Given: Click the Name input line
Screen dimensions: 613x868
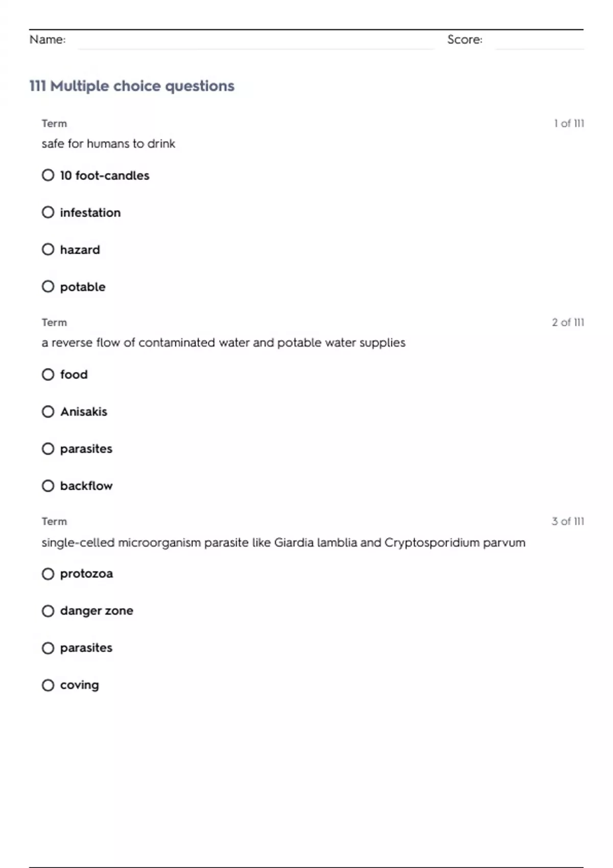Looking at the screenshot, I should [x=255, y=41].
